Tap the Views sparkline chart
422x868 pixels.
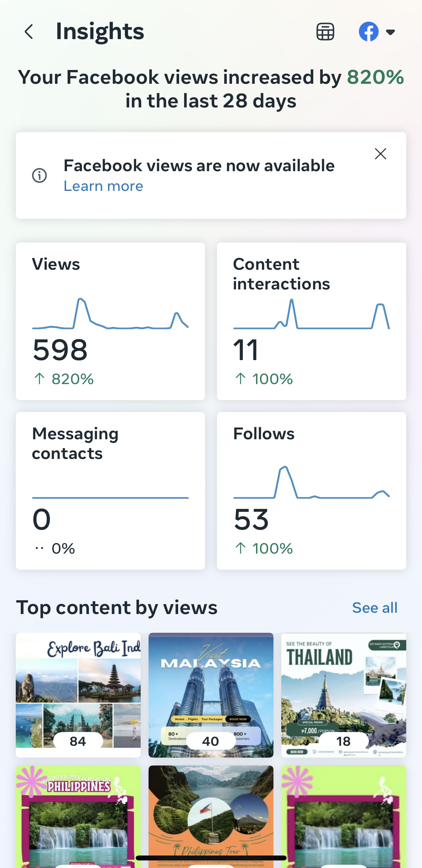110,314
